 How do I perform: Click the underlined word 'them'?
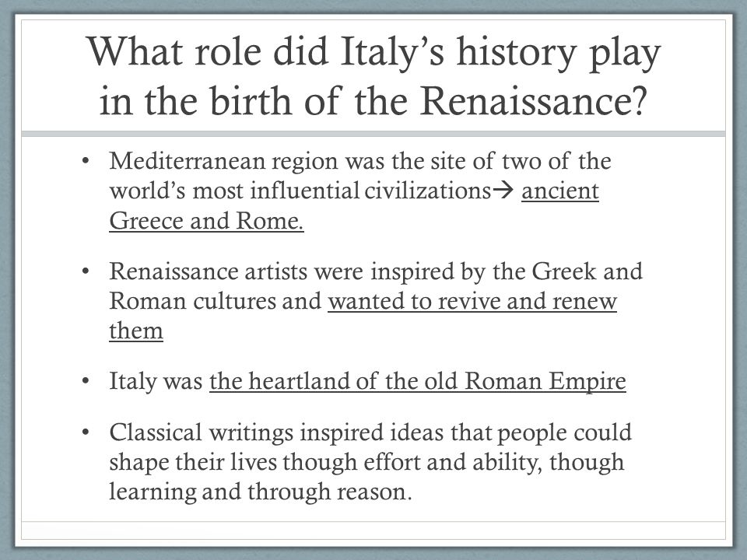[x=135, y=331]
